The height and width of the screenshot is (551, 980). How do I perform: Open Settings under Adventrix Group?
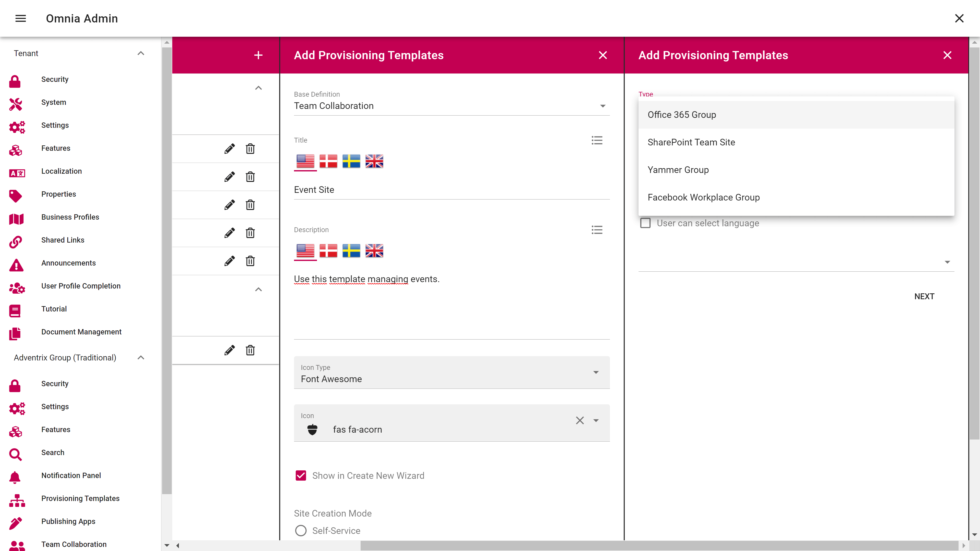pos(55,407)
